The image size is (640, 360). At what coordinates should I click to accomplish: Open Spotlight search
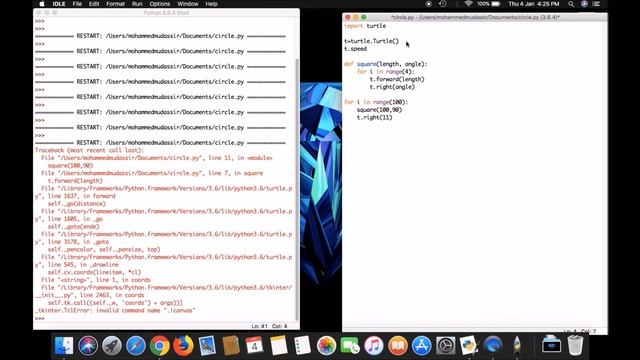[571, 4]
